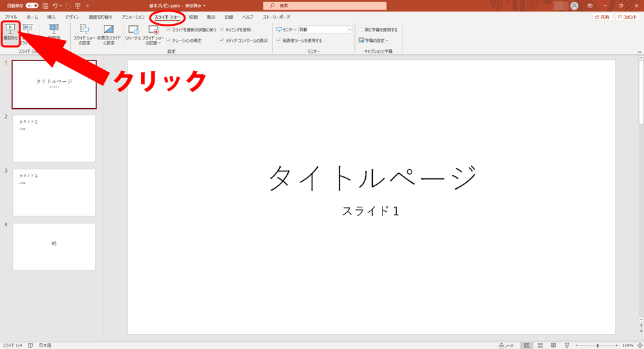Screen dimensions: 644x349
Task: Start slideshow from status bar icon
Action: click(x=567, y=345)
